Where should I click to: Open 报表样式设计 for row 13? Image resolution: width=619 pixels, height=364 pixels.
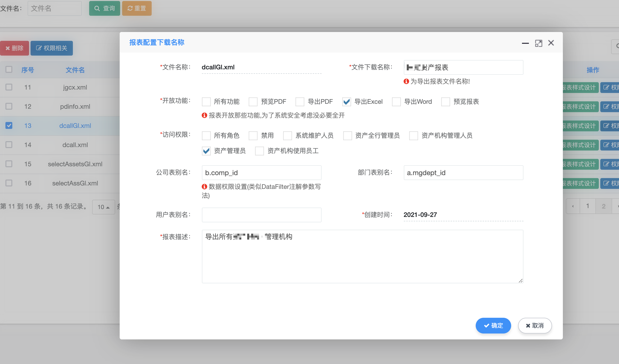pyautogui.click(x=581, y=126)
